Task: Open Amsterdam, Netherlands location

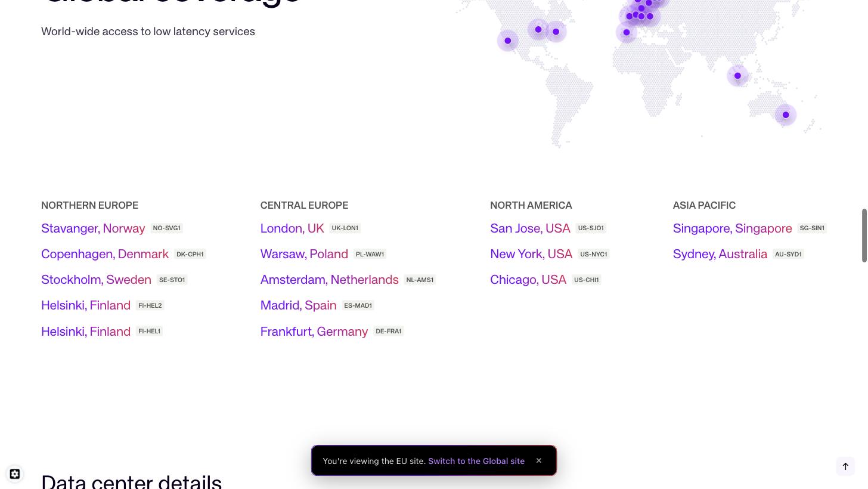Action: click(x=330, y=280)
